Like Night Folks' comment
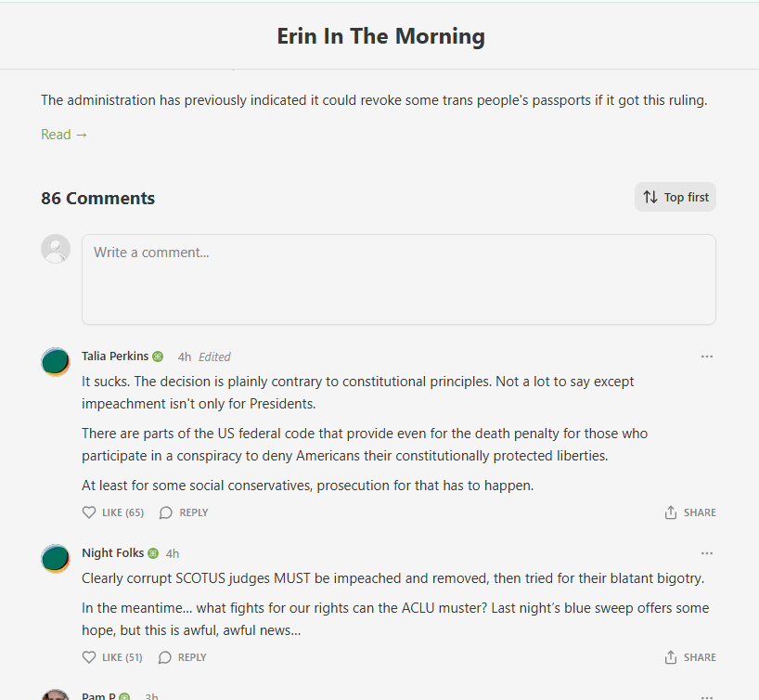The image size is (759, 700). coord(112,657)
